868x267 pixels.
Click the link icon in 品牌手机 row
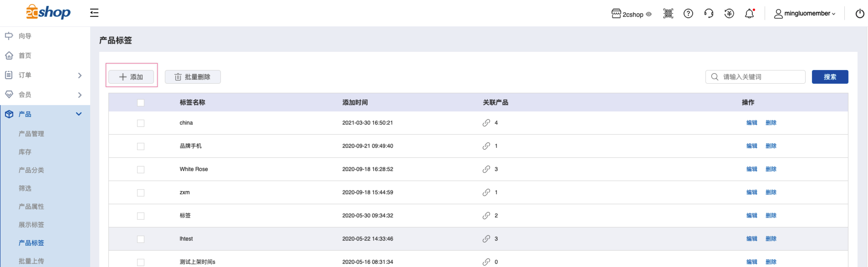486,146
